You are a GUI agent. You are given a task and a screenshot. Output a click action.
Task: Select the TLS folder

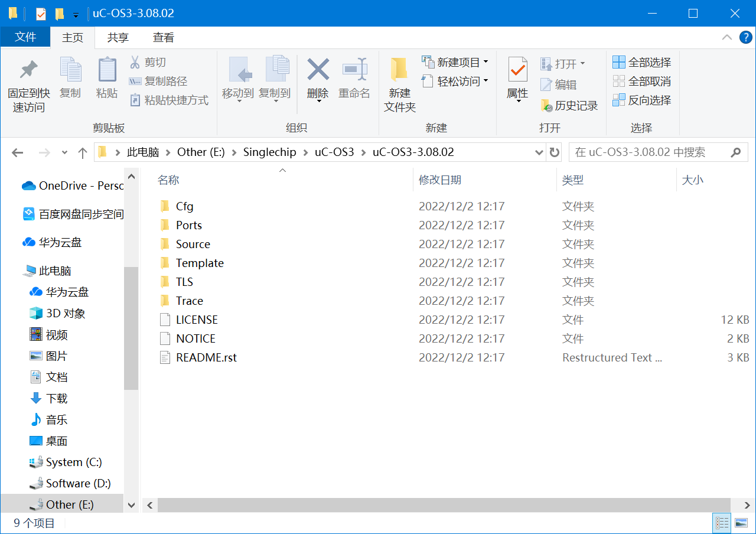tap(176, 282)
